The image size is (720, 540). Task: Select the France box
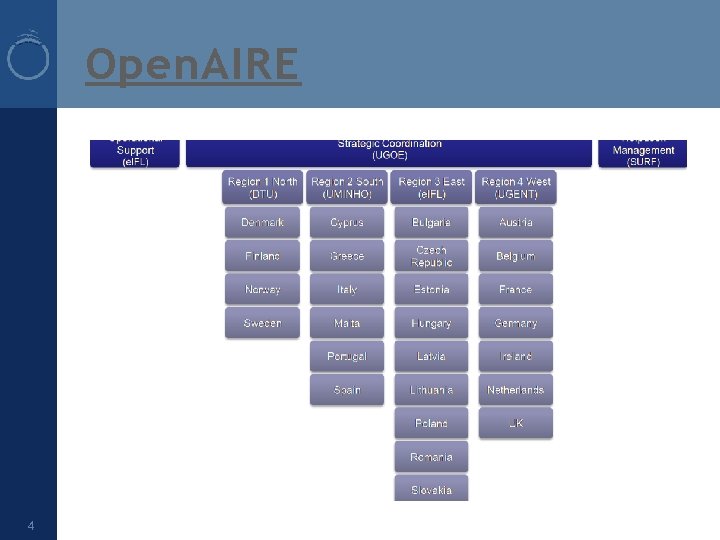pos(516,289)
